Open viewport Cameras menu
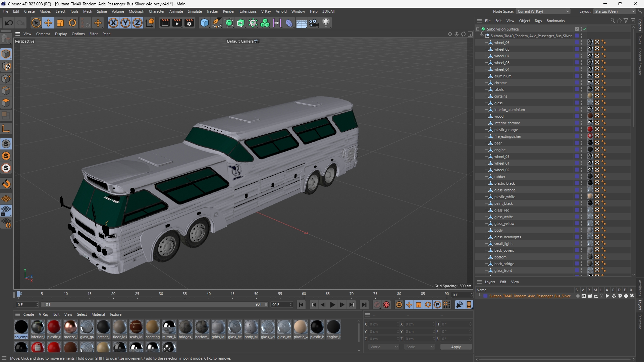The image size is (644, 362). 43,34
